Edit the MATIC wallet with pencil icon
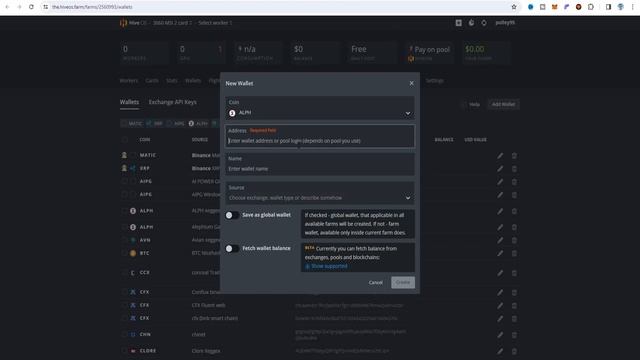 [x=500, y=156]
